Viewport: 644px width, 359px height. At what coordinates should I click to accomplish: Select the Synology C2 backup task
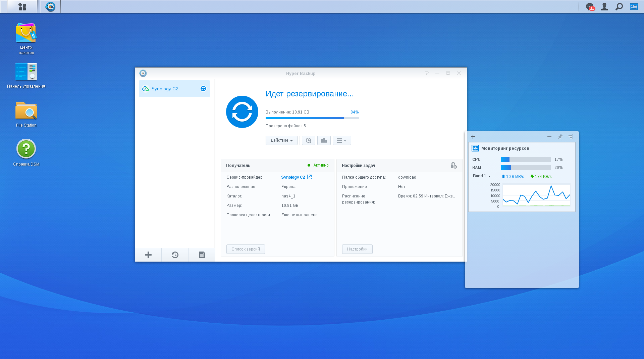pyautogui.click(x=174, y=89)
